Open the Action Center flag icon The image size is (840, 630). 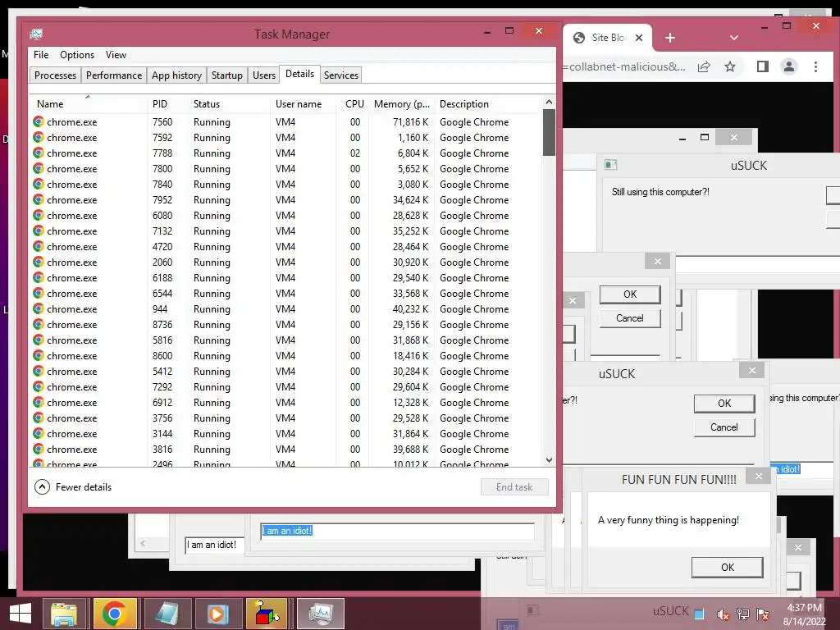pyautogui.click(x=763, y=614)
